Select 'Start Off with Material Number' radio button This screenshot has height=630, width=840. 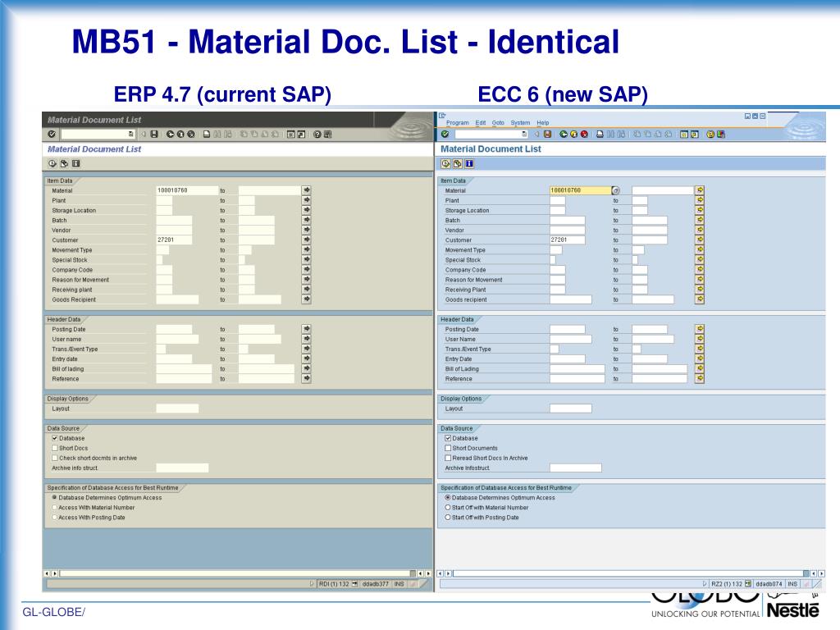click(448, 507)
